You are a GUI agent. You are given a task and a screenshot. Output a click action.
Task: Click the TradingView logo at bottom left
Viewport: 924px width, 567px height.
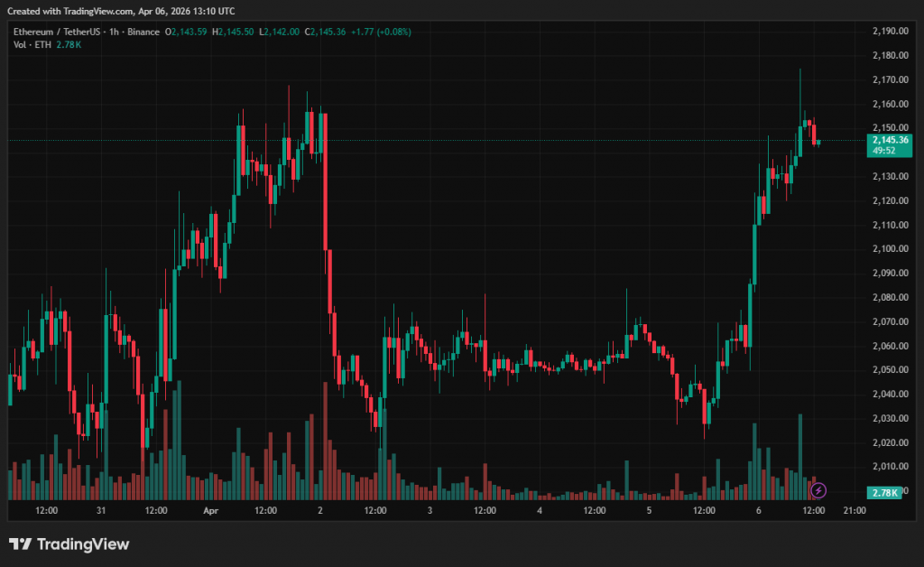[69, 544]
